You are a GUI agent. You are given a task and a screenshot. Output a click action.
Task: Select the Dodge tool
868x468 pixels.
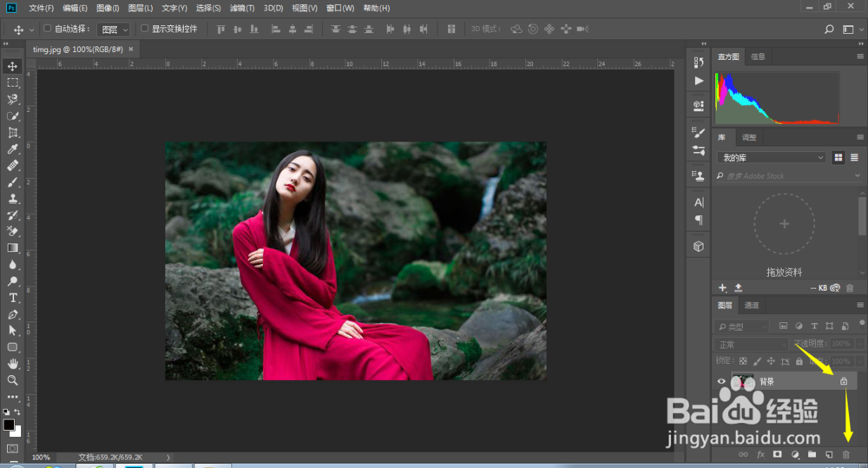tap(12, 281)
